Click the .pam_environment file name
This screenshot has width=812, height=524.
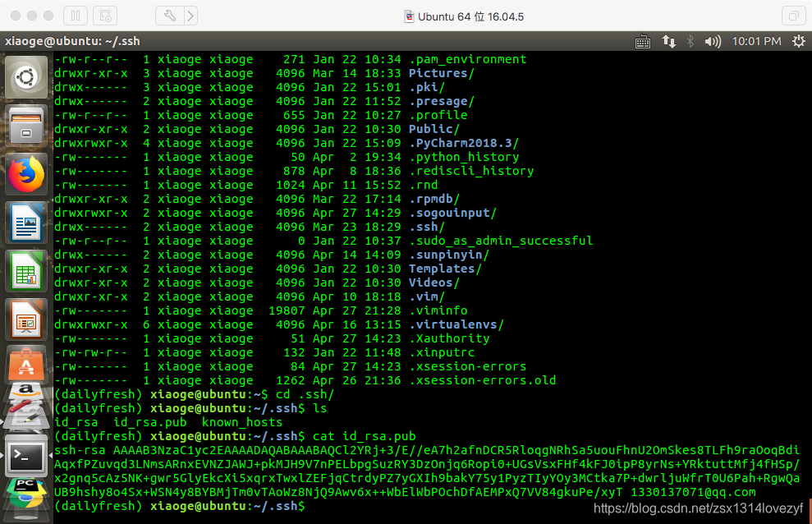(468, 59)
